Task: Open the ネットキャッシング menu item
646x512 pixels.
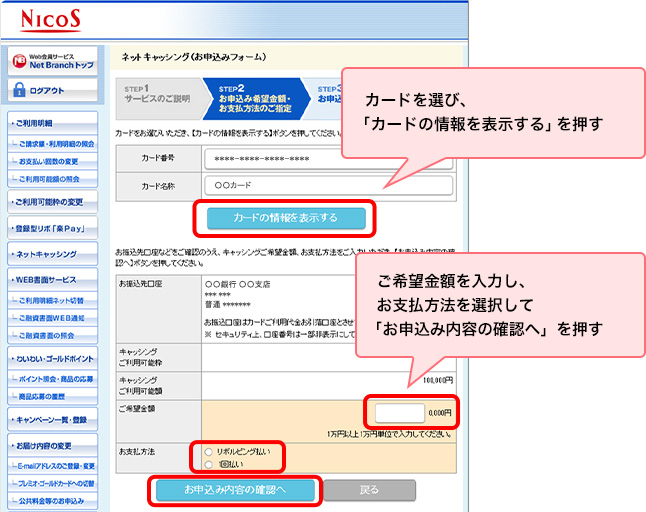Action: [52, 254]
